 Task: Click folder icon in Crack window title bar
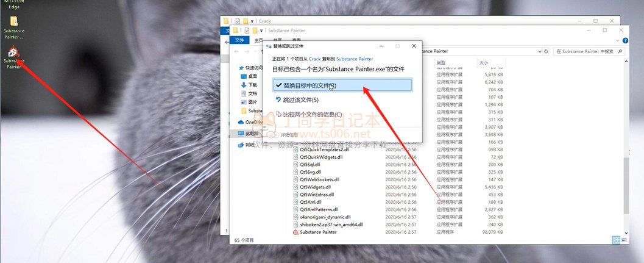(226, 21)
